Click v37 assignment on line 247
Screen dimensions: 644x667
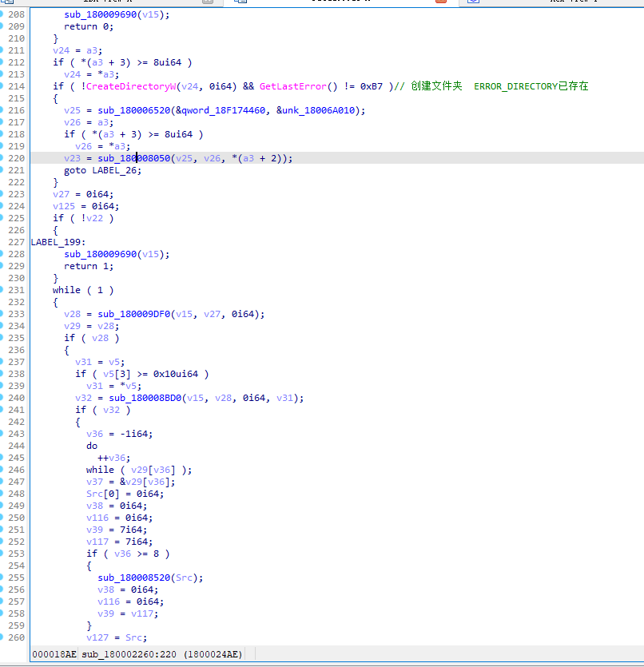click(x=130, y=482)
